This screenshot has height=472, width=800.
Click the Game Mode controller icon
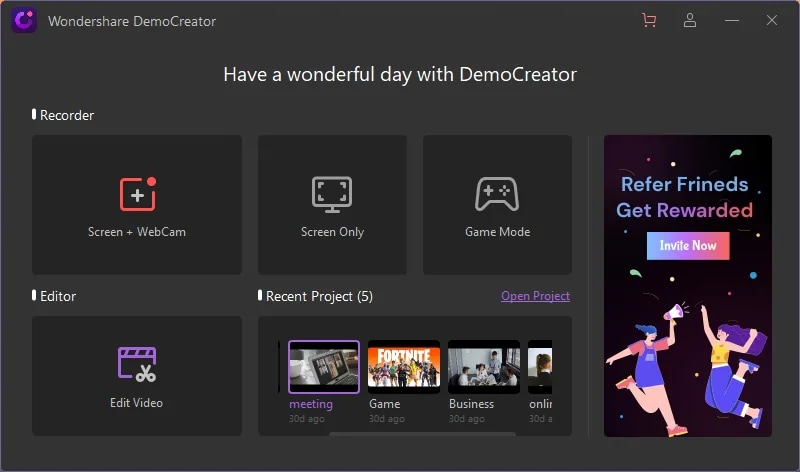(x=497, y=194)
